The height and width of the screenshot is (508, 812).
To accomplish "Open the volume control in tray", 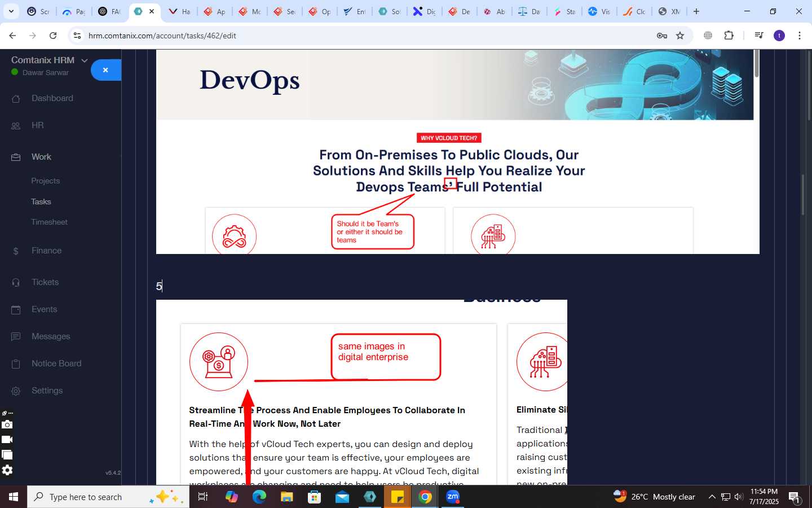I will [739, 497].
